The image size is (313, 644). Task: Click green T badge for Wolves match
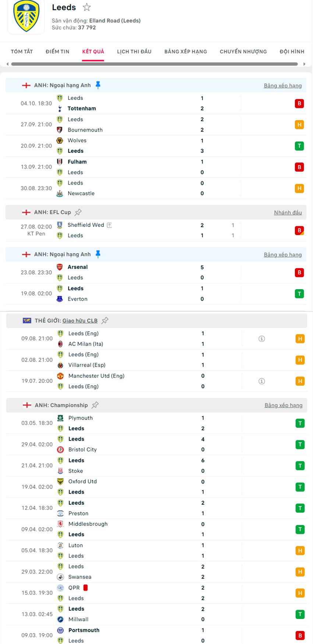pyautogui.click(x=299, y=146)
